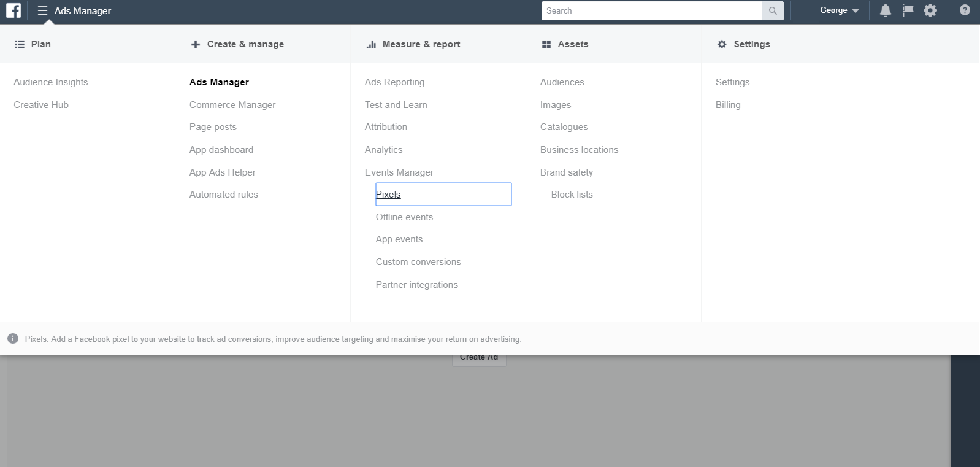The height and width of the screenshot is (467, 980).
Task: Open Ads Reporting
Action: click(x=394, y=82)
